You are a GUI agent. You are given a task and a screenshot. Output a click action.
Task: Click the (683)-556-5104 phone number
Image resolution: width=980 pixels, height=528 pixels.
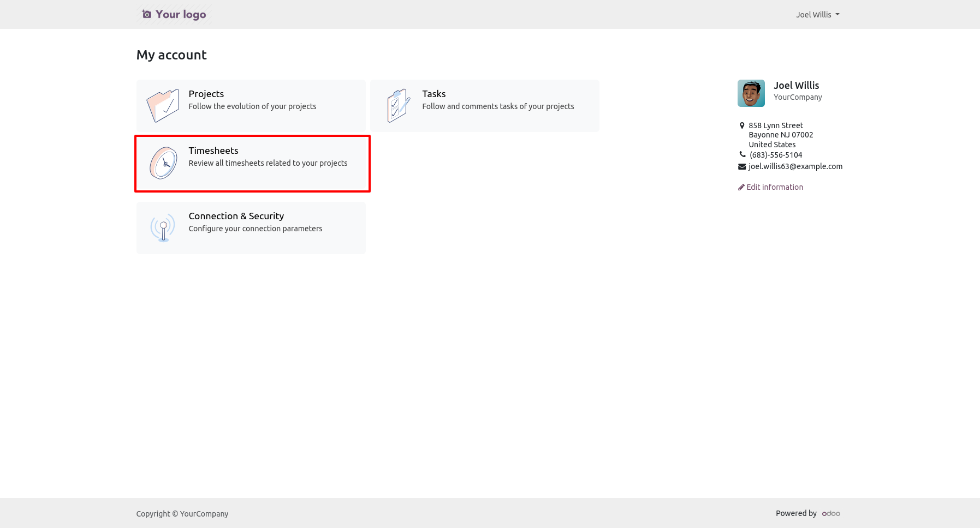coord(775,155)
